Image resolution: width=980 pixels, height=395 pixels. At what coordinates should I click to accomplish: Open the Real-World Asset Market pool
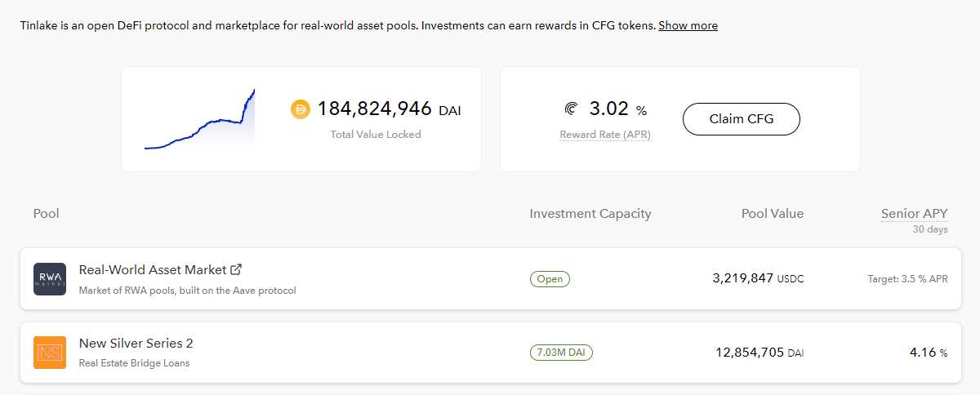tap(154, 269)
